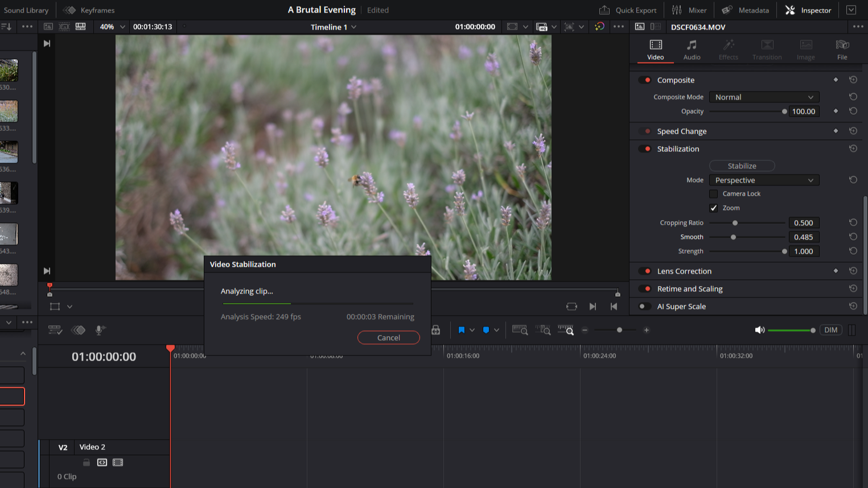
Task: Toggle the Stabilization enable switch
Action: [x=644, y=149]
